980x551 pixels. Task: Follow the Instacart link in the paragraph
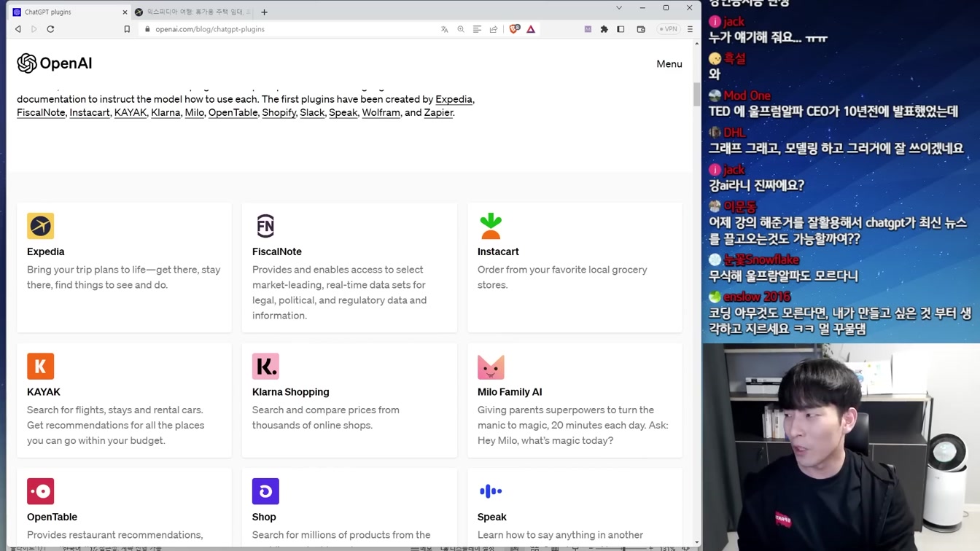click(90, 112)
